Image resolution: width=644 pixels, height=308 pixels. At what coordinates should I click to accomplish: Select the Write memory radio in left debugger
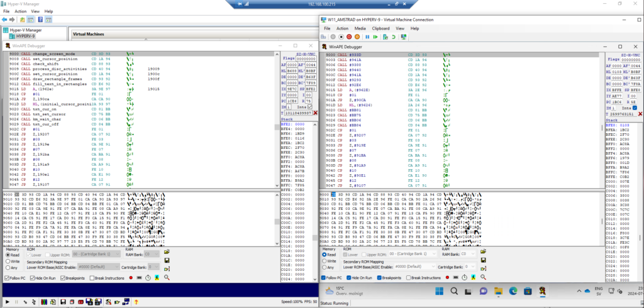pyautogui.click(x=7, y=261)
